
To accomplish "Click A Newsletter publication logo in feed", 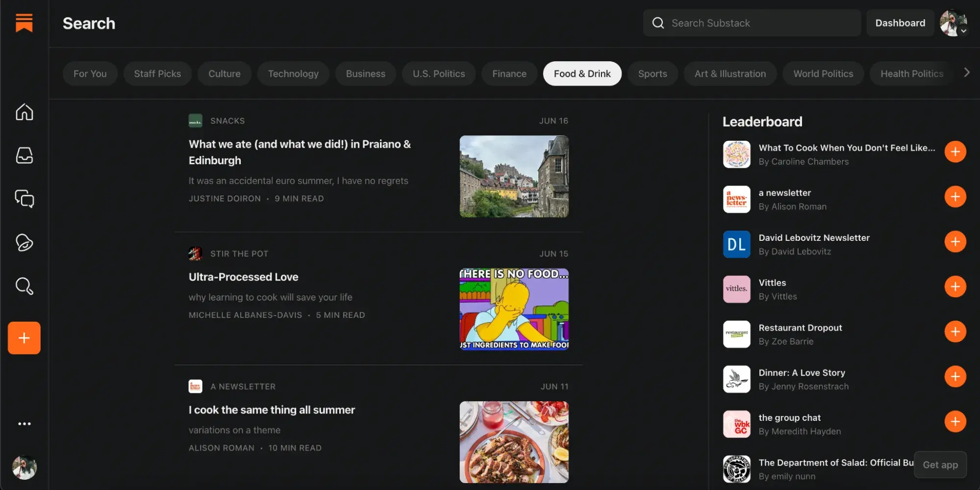I will (195, 387).
